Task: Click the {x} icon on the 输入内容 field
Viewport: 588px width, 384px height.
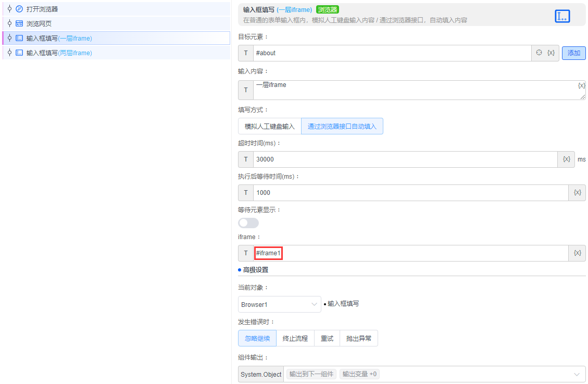Action: tap(582, 84)
